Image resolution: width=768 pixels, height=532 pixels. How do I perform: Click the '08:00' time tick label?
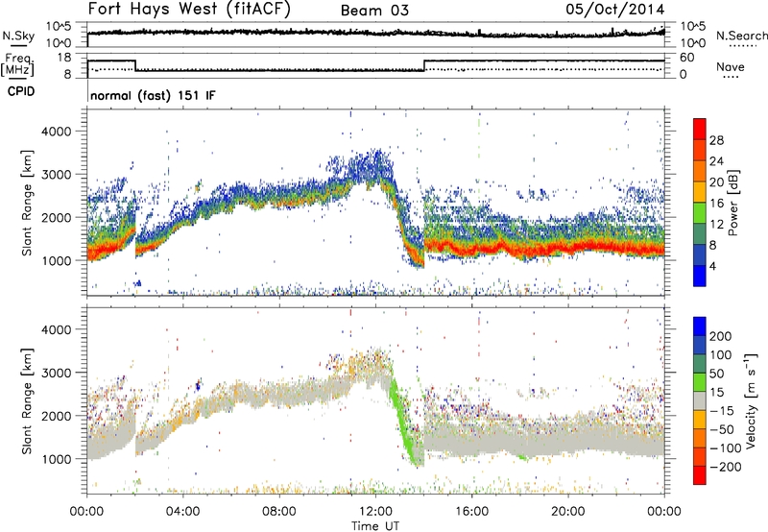tap(279, 512)
